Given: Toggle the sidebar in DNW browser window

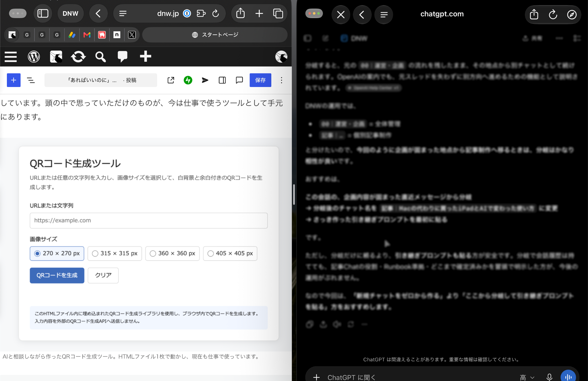Looking at the screenshot, I should click(x=43, y=13).
